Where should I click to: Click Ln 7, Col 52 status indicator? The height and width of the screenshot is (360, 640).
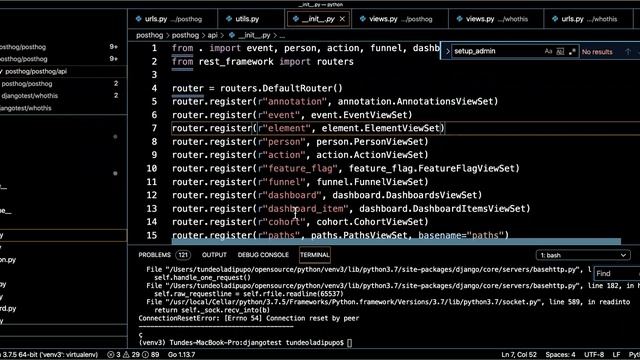tap(519, 354)
